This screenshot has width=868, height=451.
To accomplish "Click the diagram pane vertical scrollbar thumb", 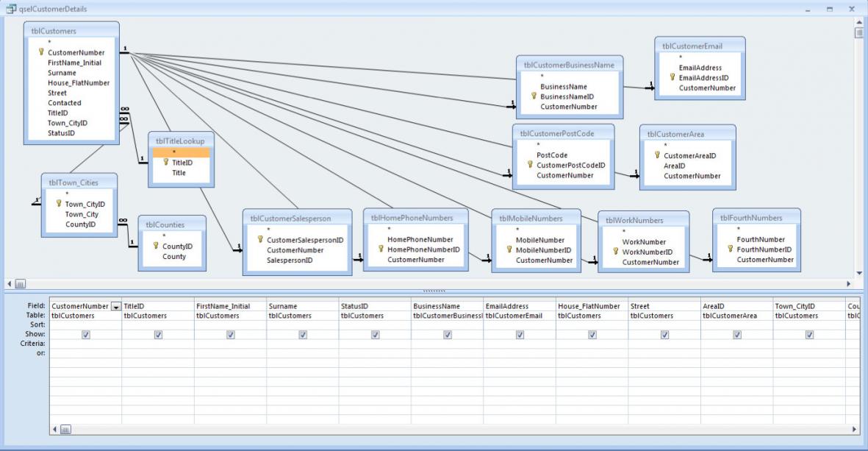I will 859,32.
